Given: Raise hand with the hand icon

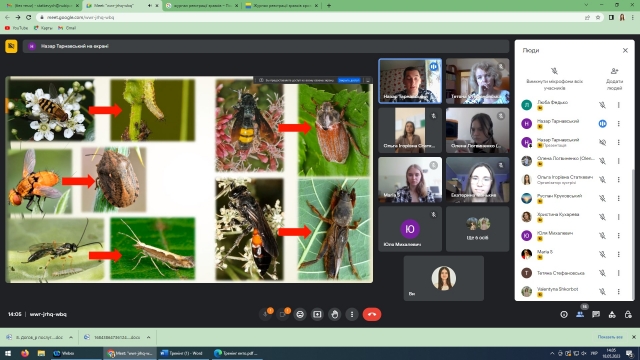Looking at the screenshot, I should [x=335, y=314].
